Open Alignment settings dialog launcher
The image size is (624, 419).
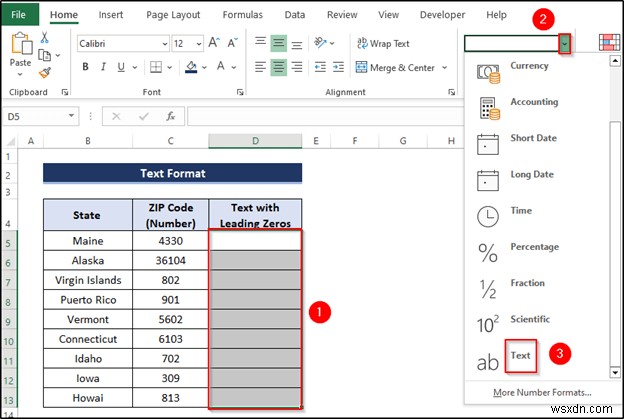click(x=451, y=92)
